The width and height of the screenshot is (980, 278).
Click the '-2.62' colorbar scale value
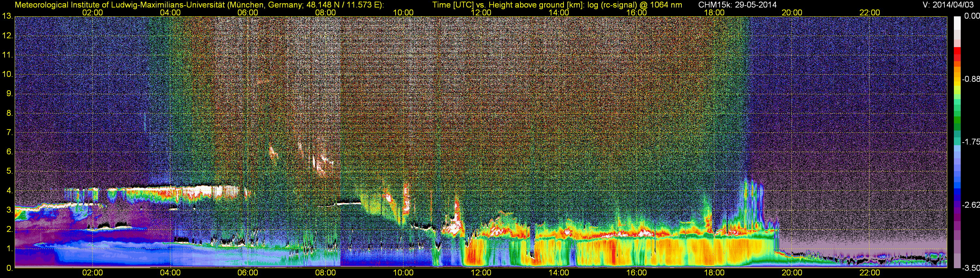click(x=971, y=205)
